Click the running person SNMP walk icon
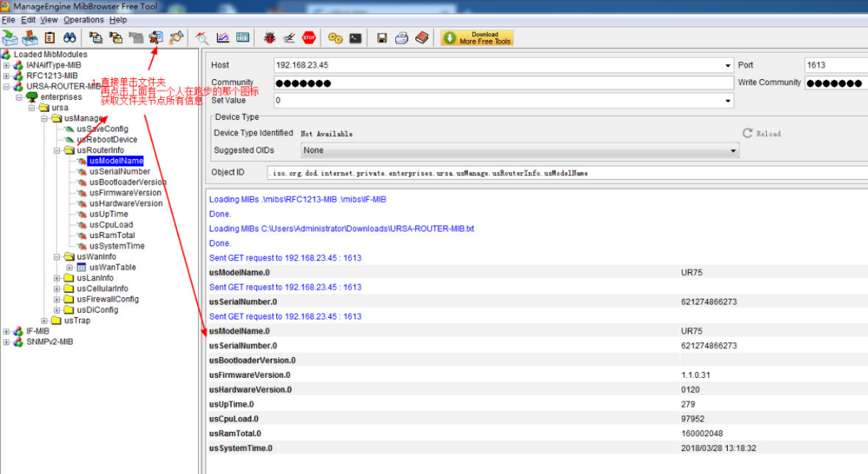 (156, 38)
